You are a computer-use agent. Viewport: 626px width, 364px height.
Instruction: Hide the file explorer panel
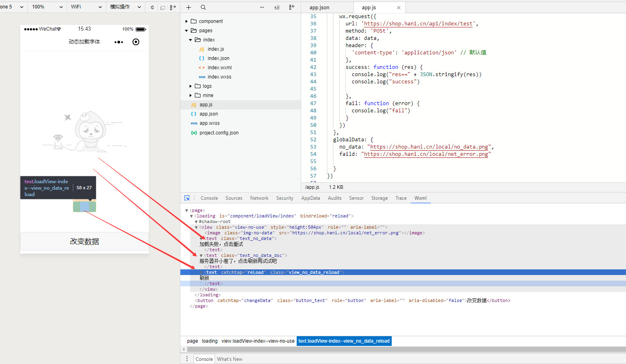pyautogui.click(x=292, y=7)
